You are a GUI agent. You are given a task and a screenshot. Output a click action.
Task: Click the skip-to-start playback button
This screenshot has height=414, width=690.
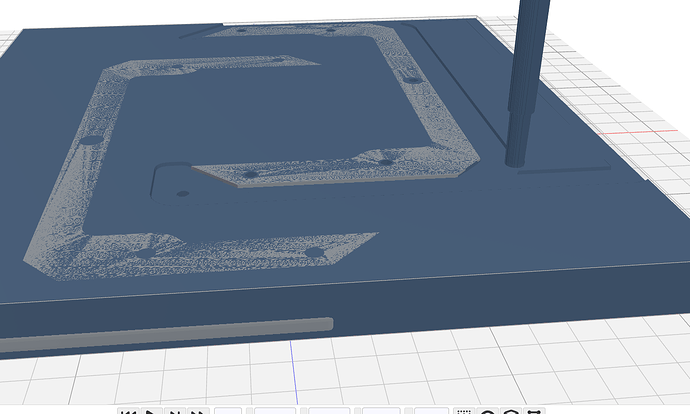click(129, 411)
